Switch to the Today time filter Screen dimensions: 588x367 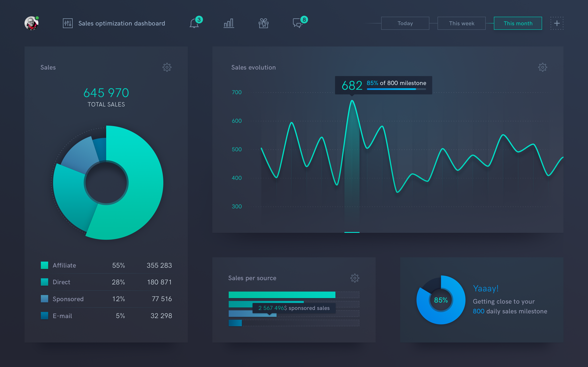(x=404, y=23)
